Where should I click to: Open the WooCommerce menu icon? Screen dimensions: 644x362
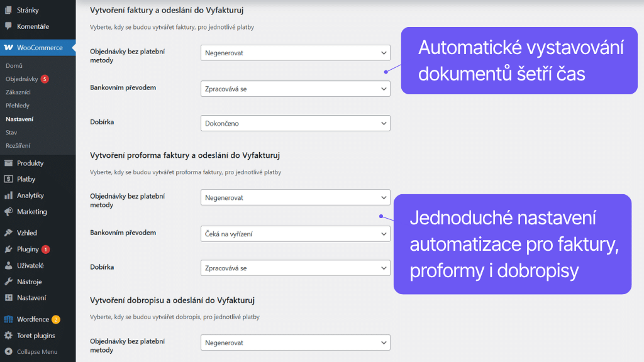8,47
